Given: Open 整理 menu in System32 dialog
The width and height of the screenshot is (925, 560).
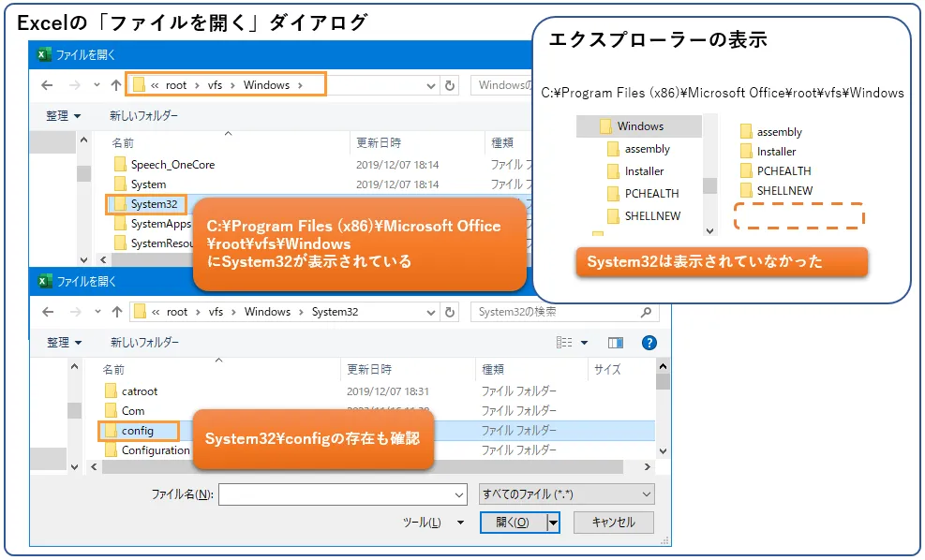Looking at the screenshot, I should tap(64, 343).
